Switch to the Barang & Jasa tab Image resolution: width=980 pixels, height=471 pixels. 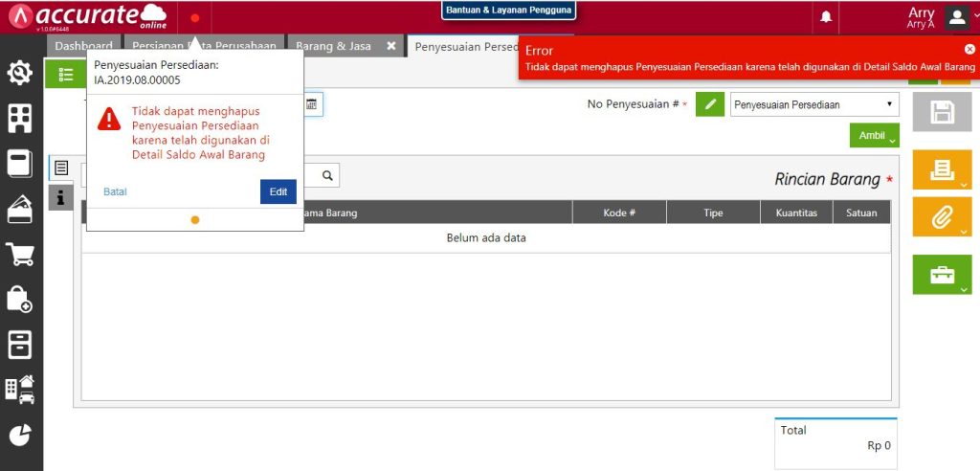coord(333,46)
